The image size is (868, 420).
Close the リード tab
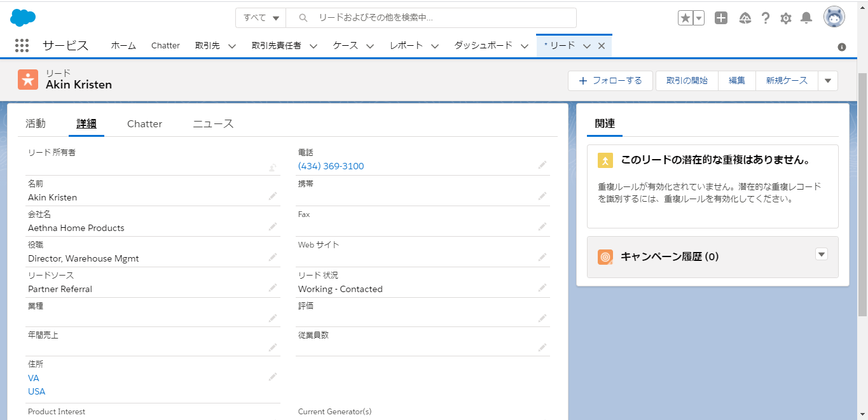(x=601, y=46)
